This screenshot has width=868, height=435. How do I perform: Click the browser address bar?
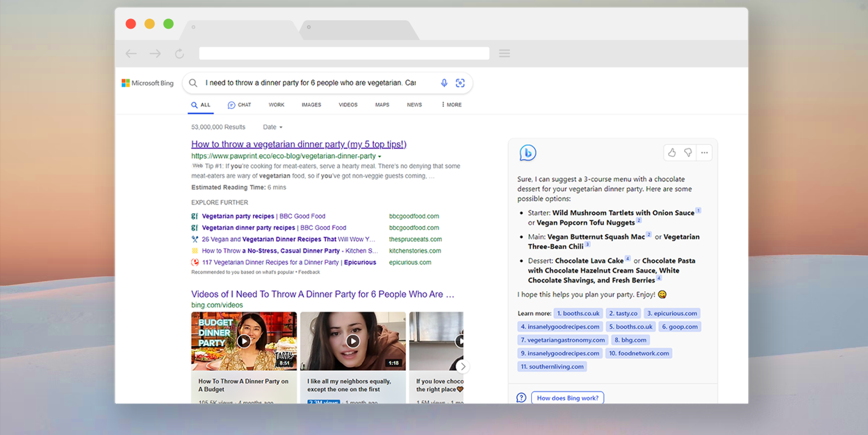pos(344,53)
